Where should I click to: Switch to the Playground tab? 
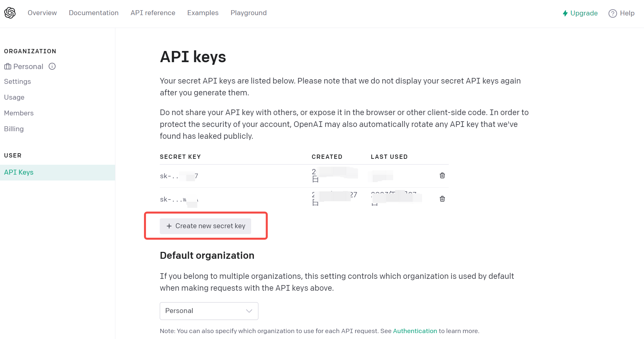tap(249, 13)
